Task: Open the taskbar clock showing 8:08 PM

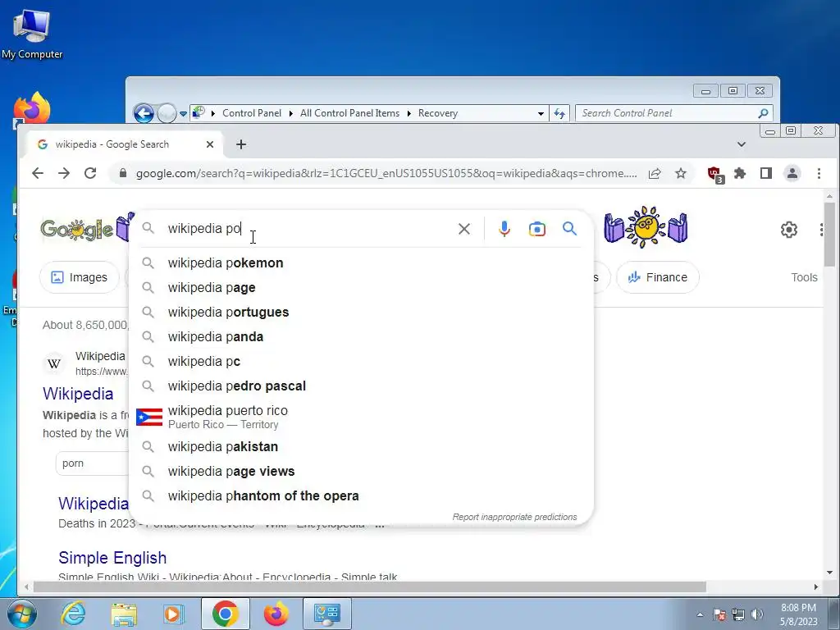Action: coord(798,614)
